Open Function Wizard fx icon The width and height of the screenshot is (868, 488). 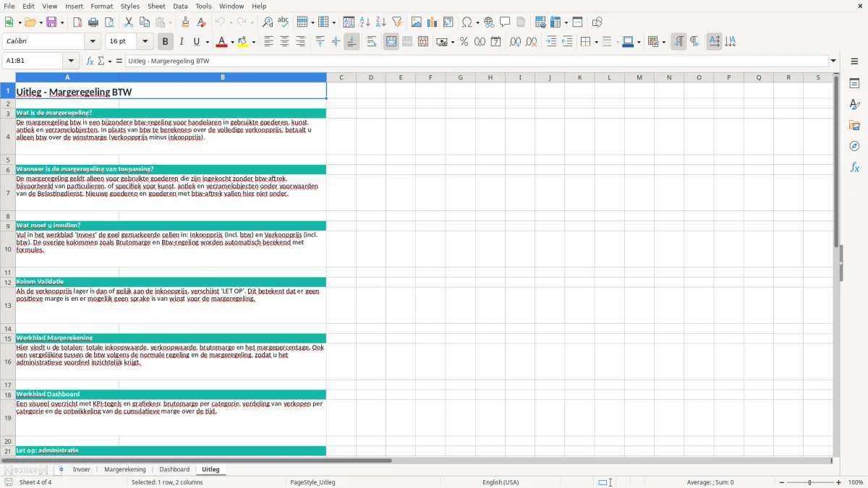90,61
